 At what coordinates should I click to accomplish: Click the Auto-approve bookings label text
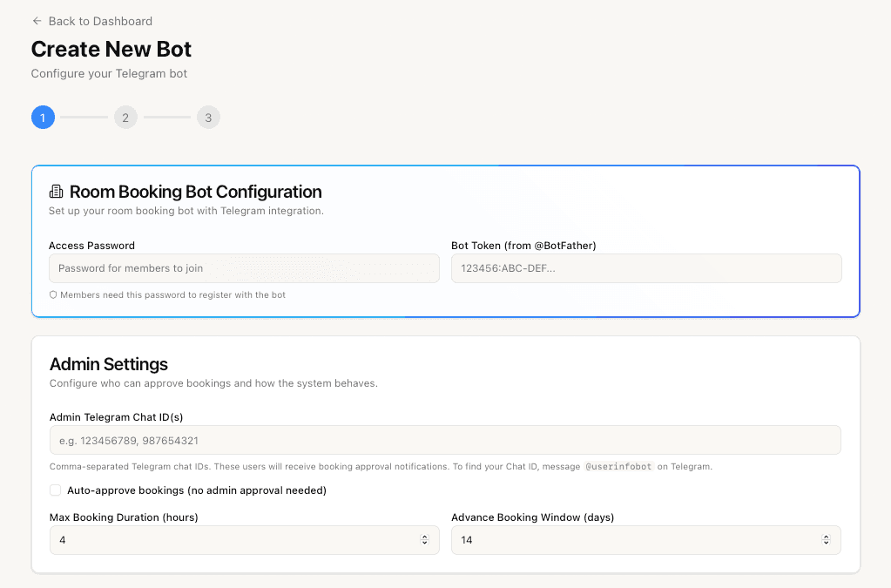197,490
